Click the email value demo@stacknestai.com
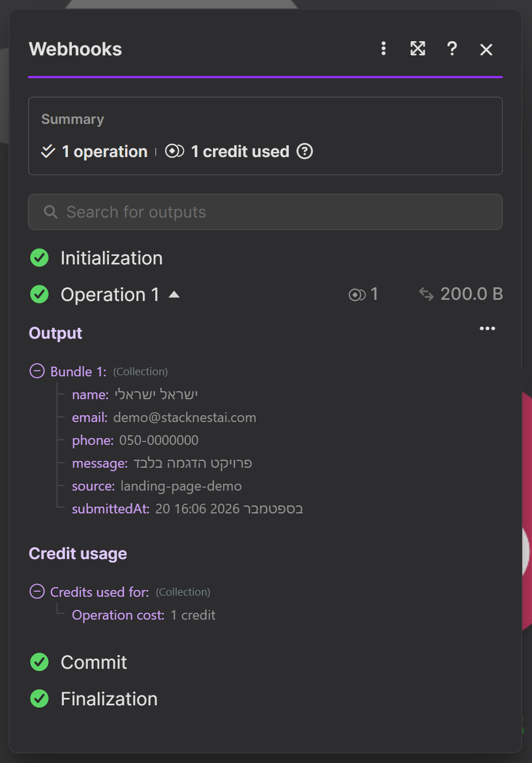 [x=185, y=417]
